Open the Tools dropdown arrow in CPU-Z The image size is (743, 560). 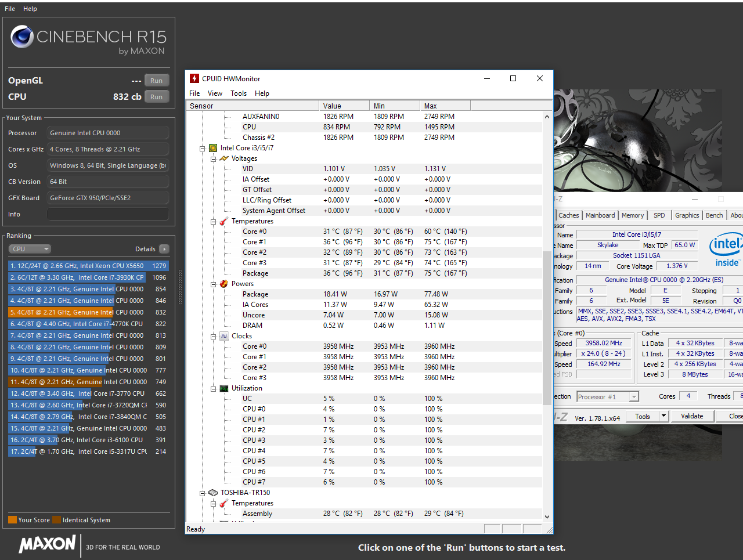(x=663, y=416)
